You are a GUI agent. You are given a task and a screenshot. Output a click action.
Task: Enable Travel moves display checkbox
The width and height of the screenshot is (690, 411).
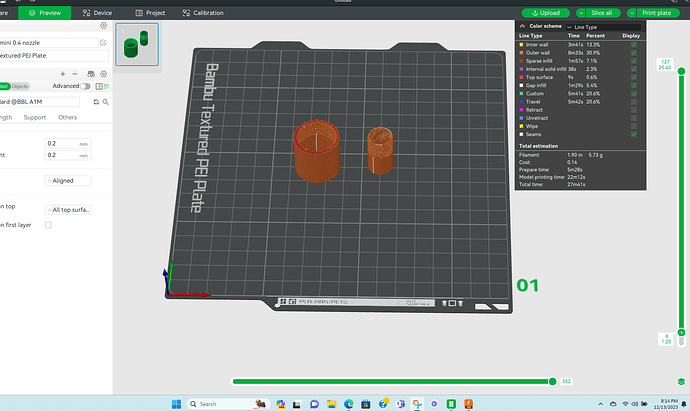click(634, 102)
